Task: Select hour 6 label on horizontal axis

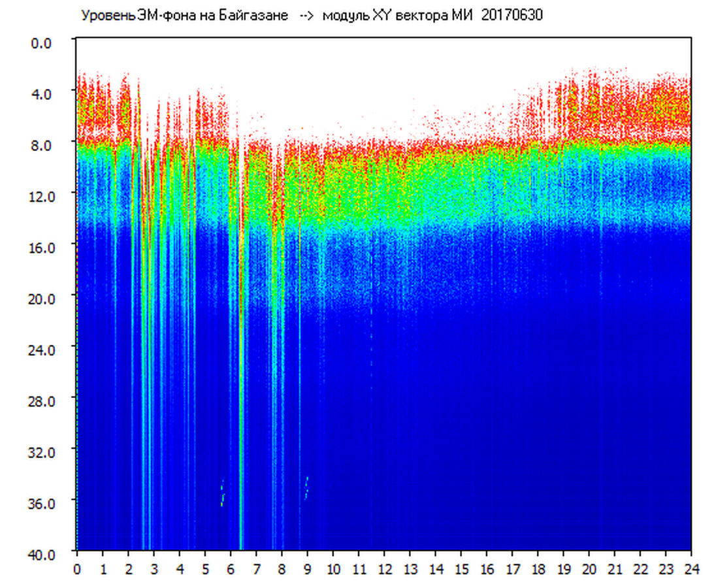Action: (x=231, y=569)
